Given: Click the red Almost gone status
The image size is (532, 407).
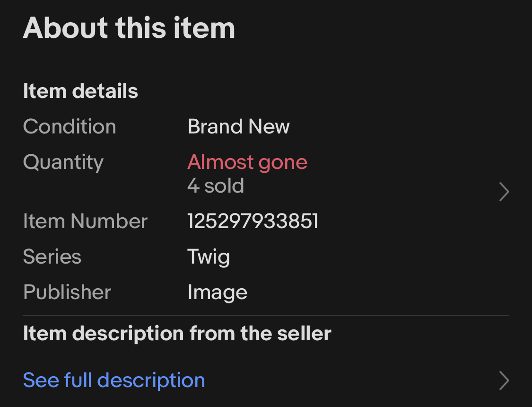Looking at the screenshot, I should 247,162.
